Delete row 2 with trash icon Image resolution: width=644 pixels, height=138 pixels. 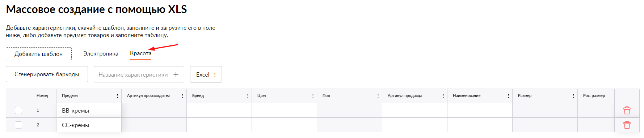[627, 125]
